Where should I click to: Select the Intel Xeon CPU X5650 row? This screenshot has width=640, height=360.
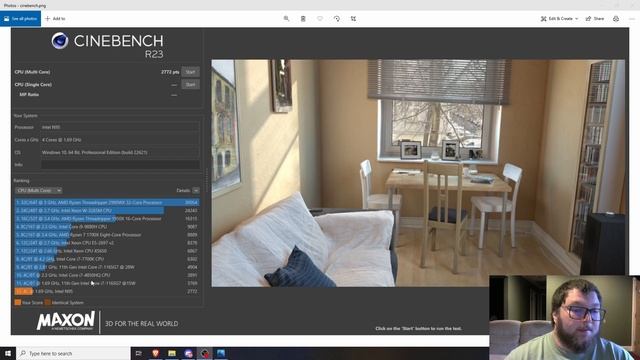point(107,251)
